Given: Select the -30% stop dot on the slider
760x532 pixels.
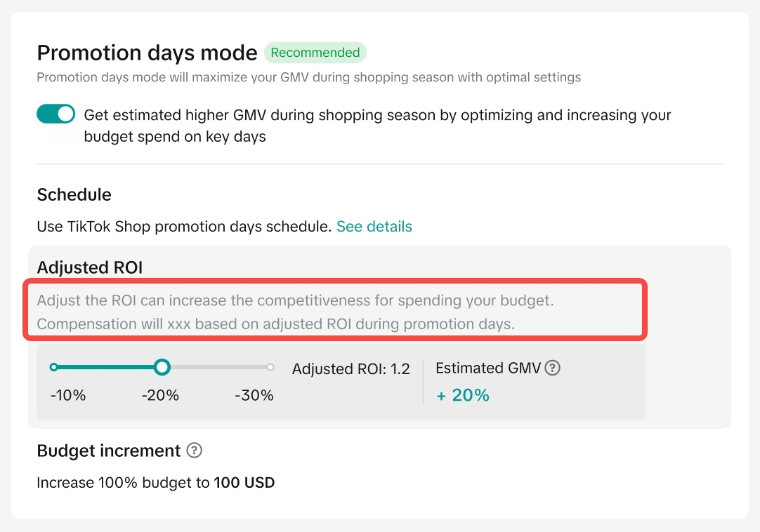Looking at the screenshot, I should 270,367.
